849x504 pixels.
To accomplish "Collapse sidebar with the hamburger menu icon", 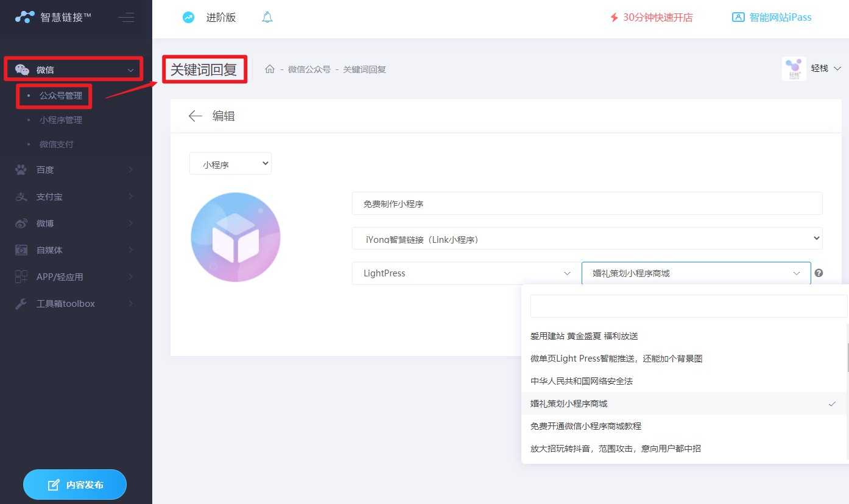I will (126, 17).
